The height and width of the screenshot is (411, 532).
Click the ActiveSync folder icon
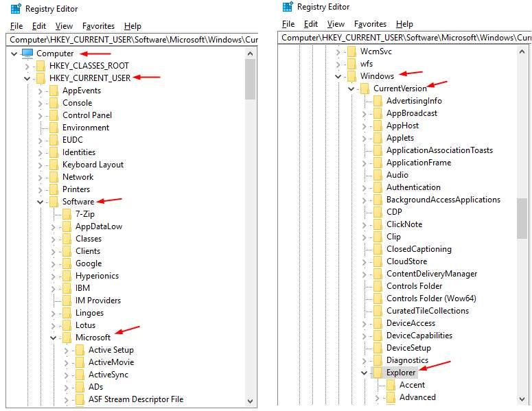80,375
